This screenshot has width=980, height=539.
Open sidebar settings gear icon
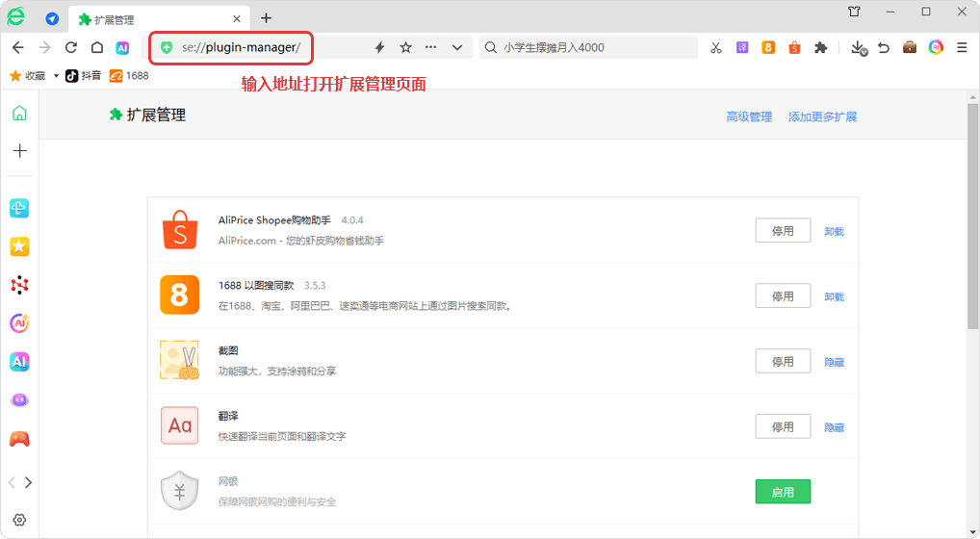pos(19,520)
